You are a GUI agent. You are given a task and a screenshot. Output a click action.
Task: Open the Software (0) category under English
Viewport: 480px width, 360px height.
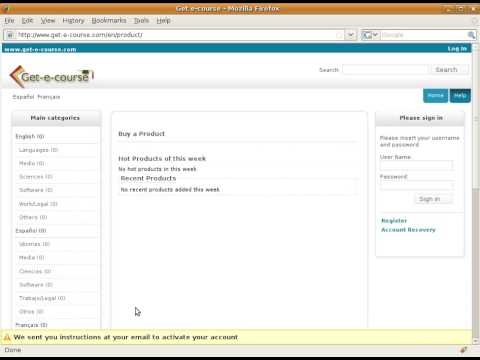36,190
